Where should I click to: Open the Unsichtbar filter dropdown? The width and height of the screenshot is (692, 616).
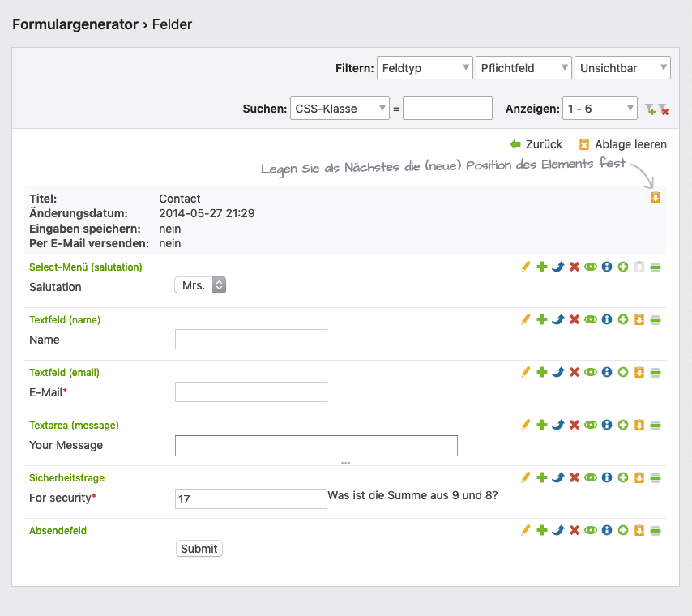[x=622, y=68]
